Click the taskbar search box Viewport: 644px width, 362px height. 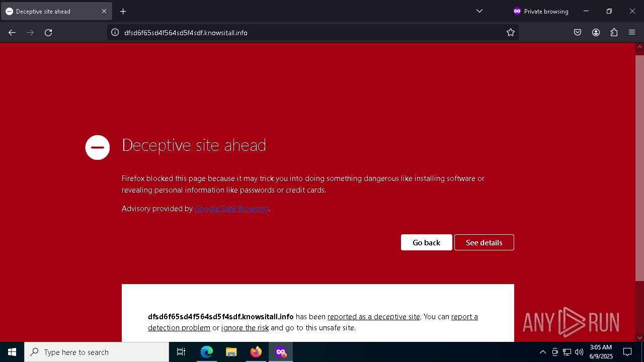pos(97,352)
